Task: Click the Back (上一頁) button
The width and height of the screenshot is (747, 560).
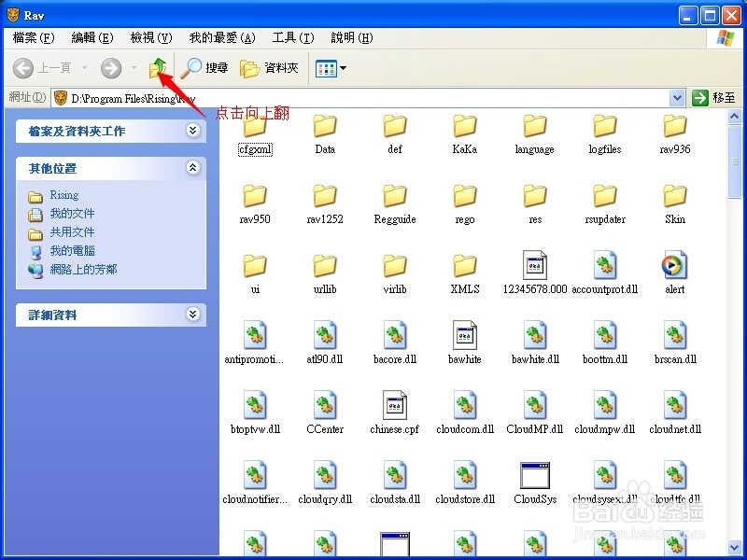Action: pyautogui.click(x=42, y=68)
